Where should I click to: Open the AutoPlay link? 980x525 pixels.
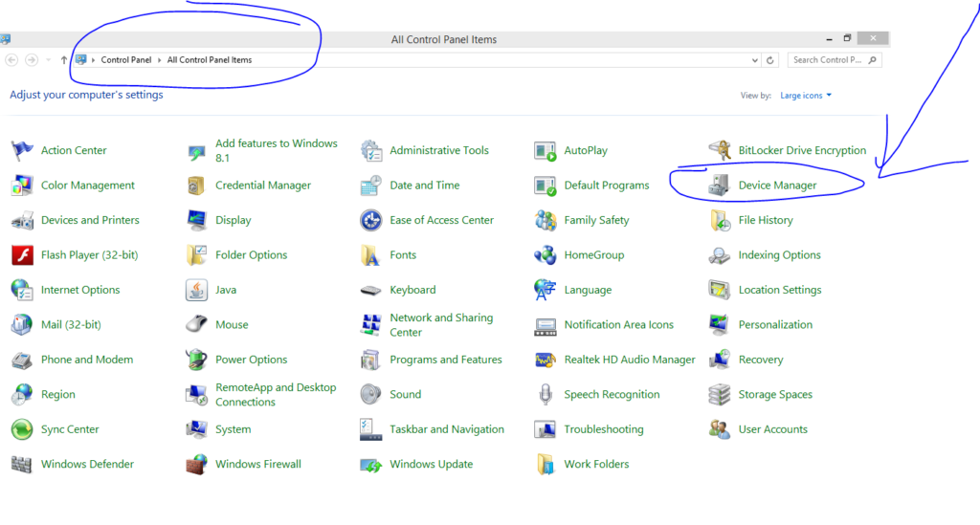[x=586, y=150]
